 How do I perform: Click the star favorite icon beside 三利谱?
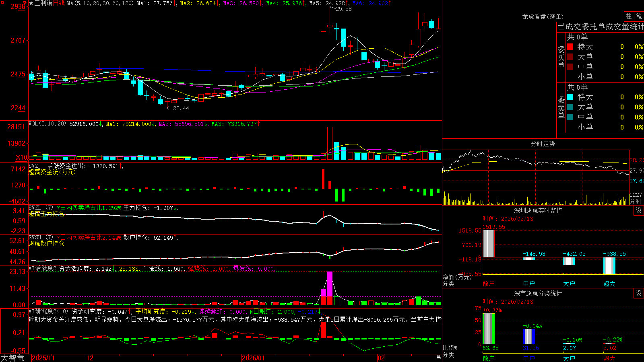tap(31, 3)
